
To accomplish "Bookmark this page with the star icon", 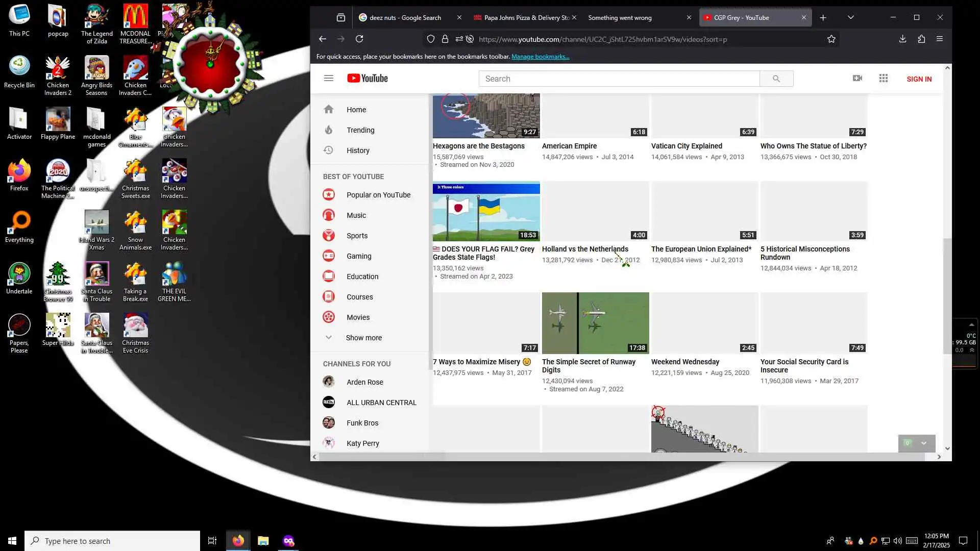I will coord(831,39).
